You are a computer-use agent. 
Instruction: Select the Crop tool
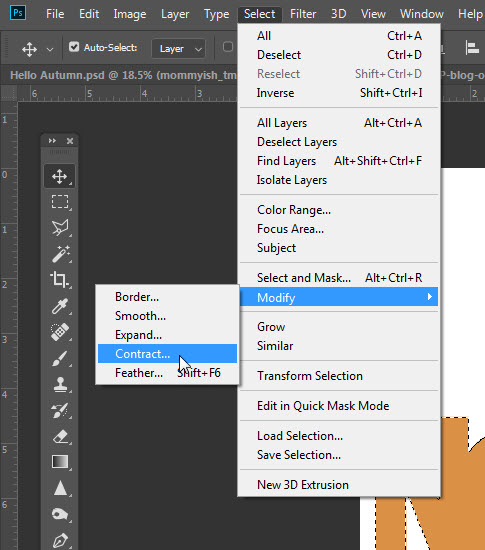tap(60, 280)
